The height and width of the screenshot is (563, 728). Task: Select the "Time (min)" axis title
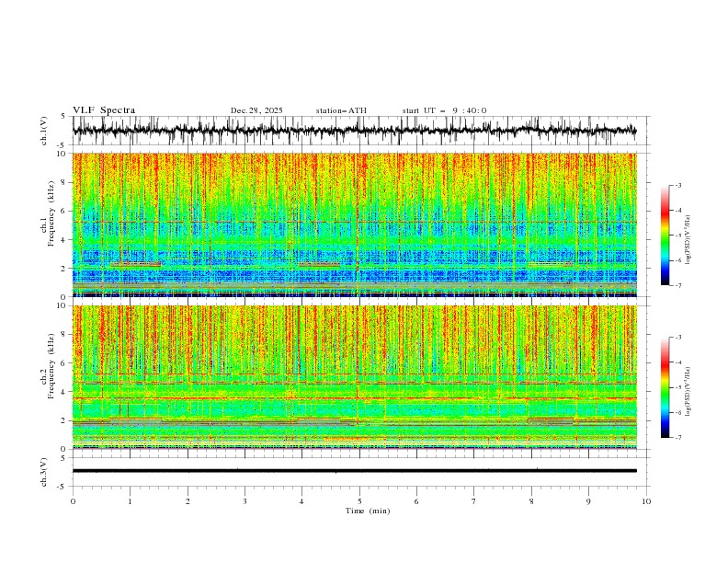[368, 511]
